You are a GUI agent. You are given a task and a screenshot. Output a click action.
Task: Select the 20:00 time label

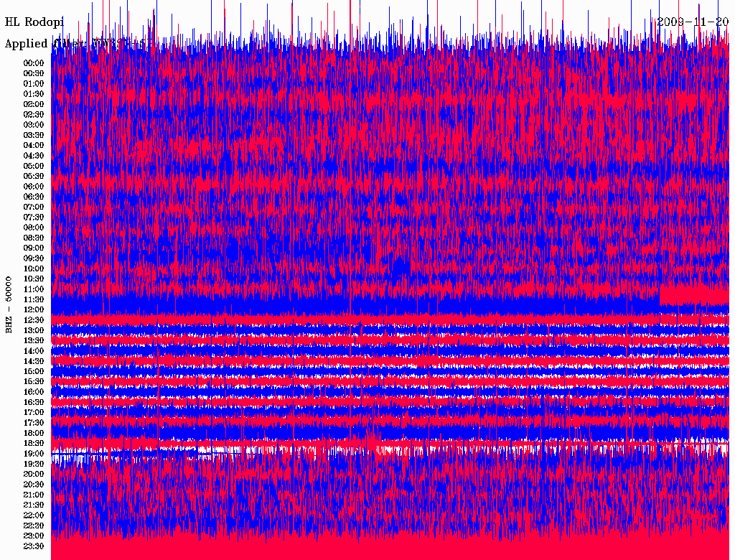click(x=34, y=474)
